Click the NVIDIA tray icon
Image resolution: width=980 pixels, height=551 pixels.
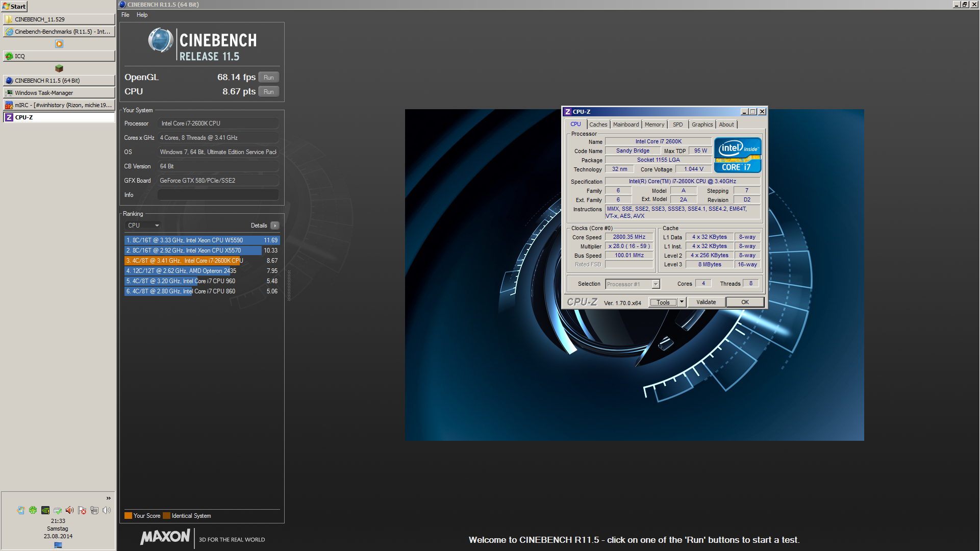(45, 510)
